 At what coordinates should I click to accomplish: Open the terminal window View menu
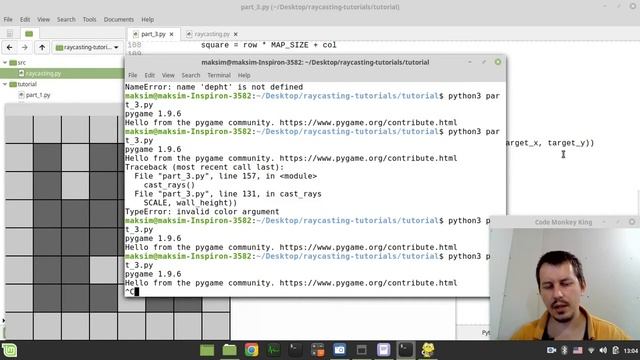pyautogui.click(x=168, y=75)
